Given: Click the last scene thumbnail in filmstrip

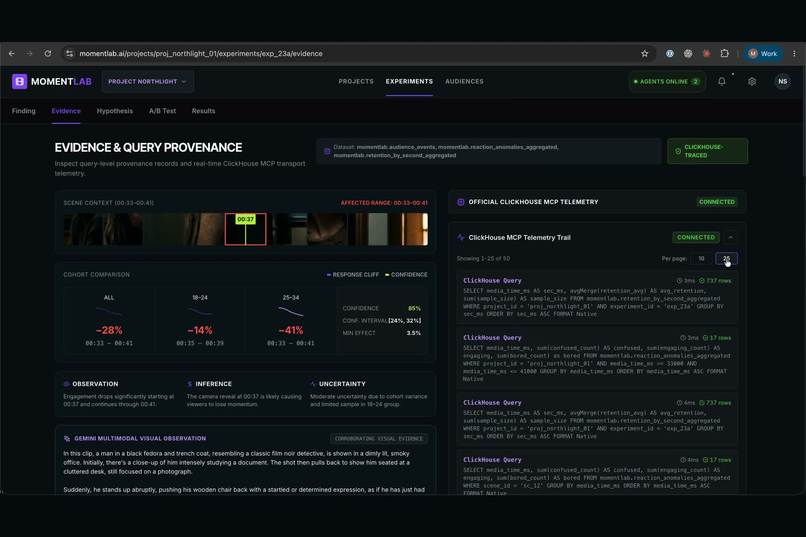Looking at the screenshot, I should [x=408, y=229].
